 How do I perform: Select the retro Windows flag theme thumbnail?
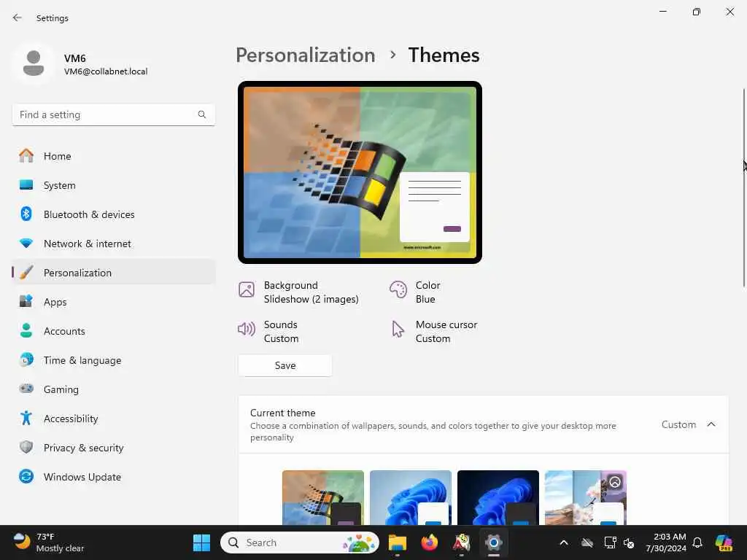click(323, 497)
